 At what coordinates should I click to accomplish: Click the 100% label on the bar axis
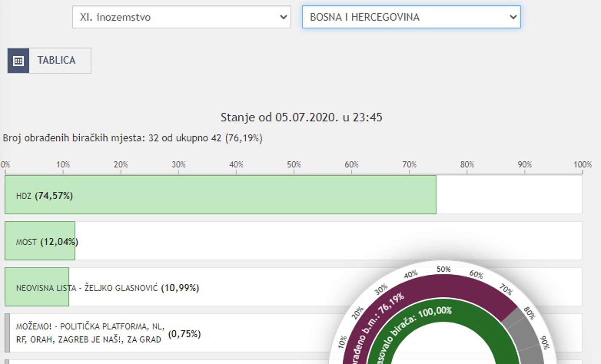pos(582,165)
